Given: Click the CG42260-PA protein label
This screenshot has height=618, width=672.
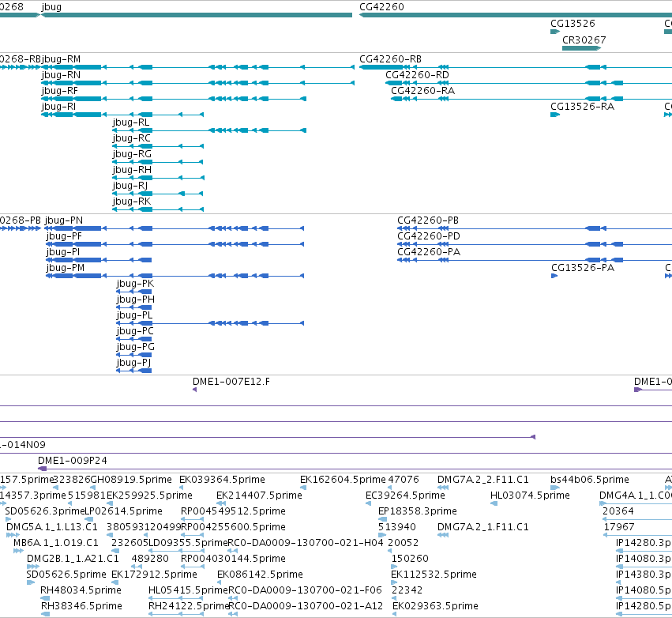Looking at the screenshot, I should point(429,252).
